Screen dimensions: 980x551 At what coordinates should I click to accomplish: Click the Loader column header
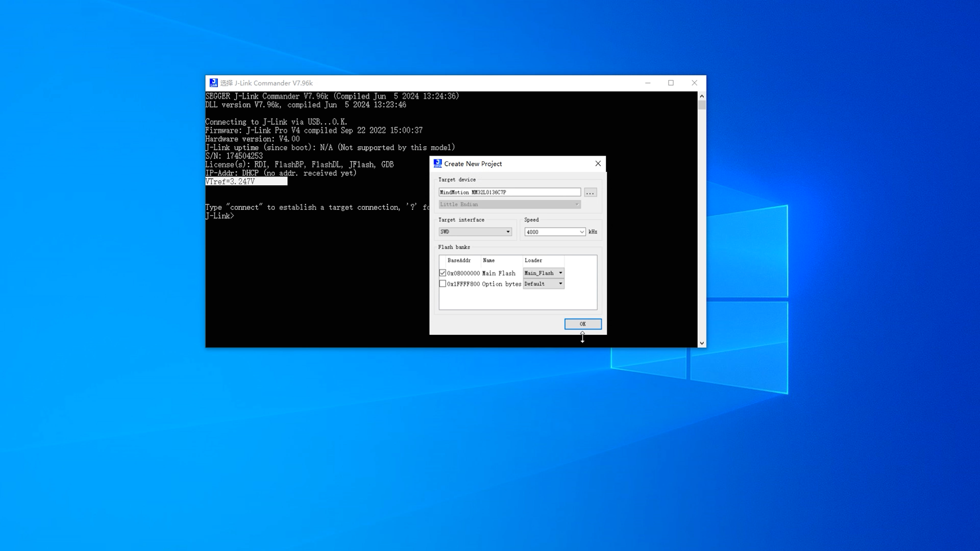pos(533,260)
